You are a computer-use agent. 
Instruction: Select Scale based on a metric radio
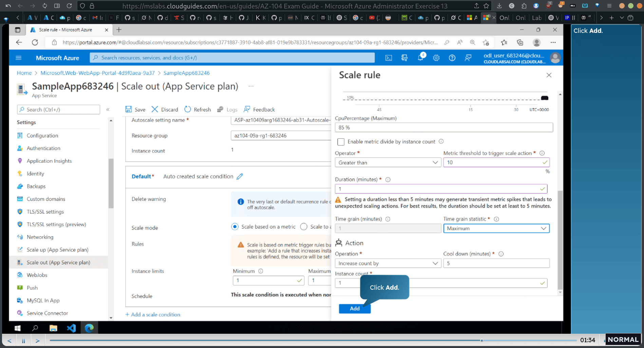(x=235, y=227)
